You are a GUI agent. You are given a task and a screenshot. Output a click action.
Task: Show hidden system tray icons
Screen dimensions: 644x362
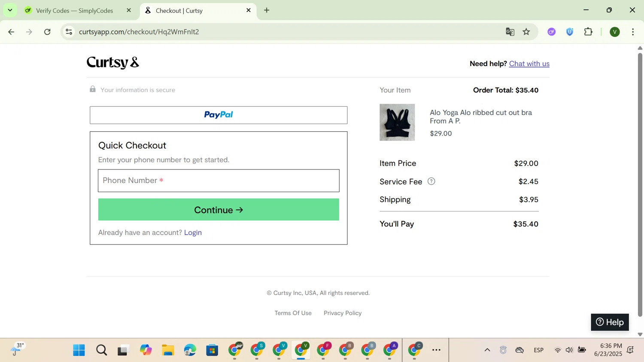pyautogui.click(x=487, y=350)
